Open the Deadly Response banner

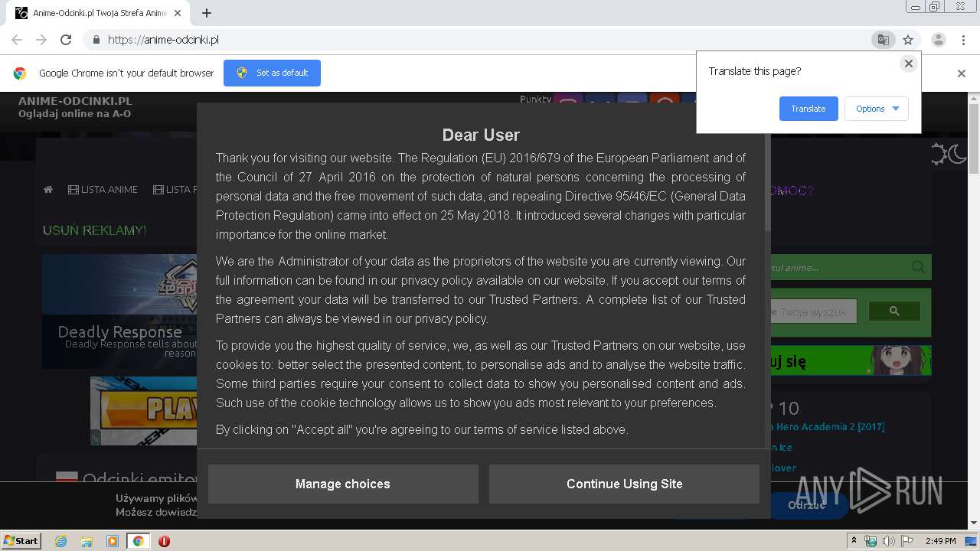pos(119,311)
